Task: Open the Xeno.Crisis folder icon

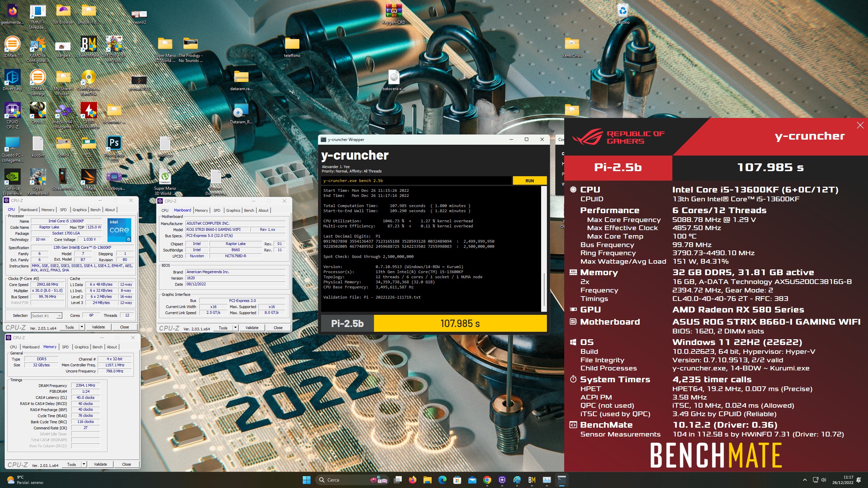Action: (x=572, y=47)
